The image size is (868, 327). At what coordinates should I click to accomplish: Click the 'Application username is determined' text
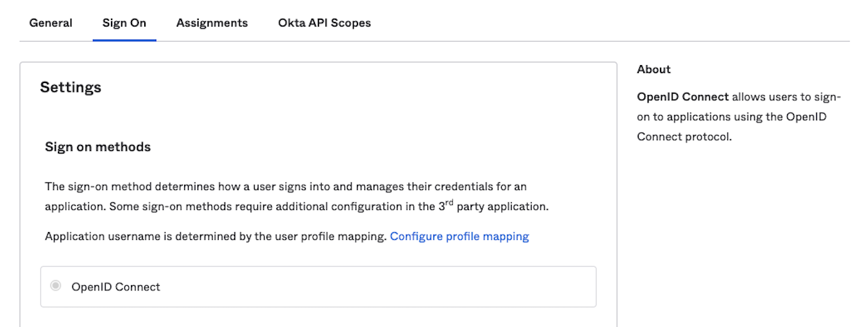pos(215,237)
